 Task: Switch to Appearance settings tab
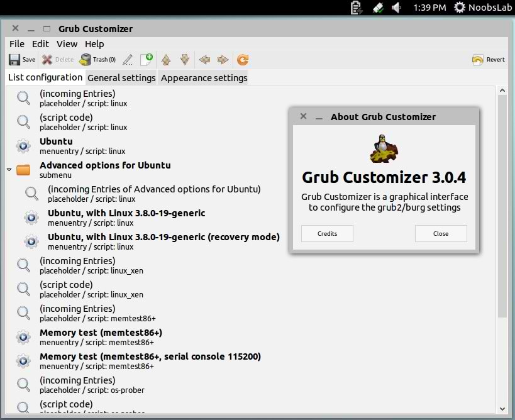click(204, 78)
